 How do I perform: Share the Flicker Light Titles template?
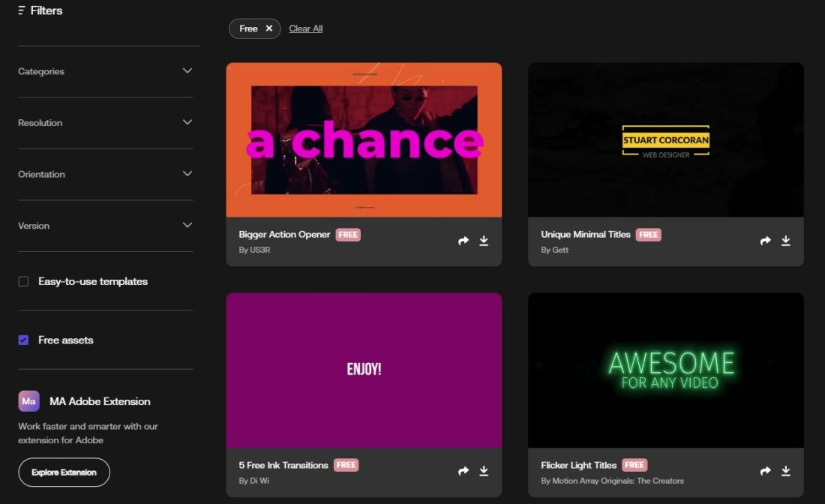766,471
